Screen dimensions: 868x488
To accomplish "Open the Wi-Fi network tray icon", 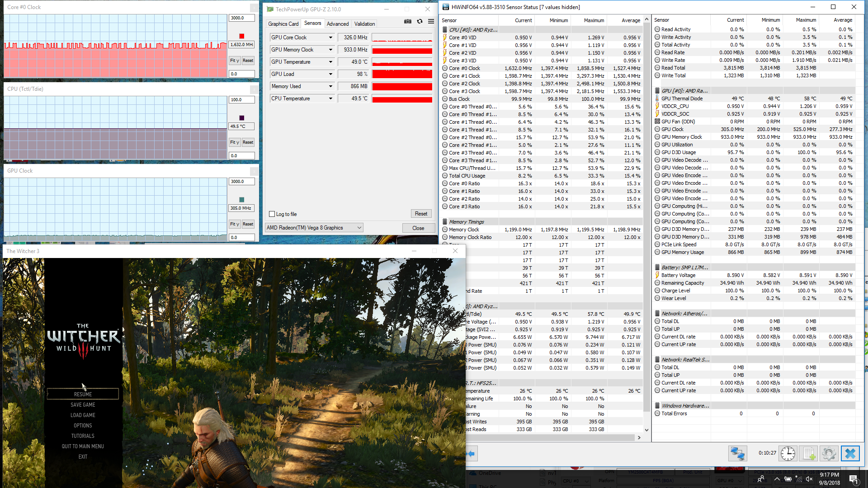I will (799, 479).
